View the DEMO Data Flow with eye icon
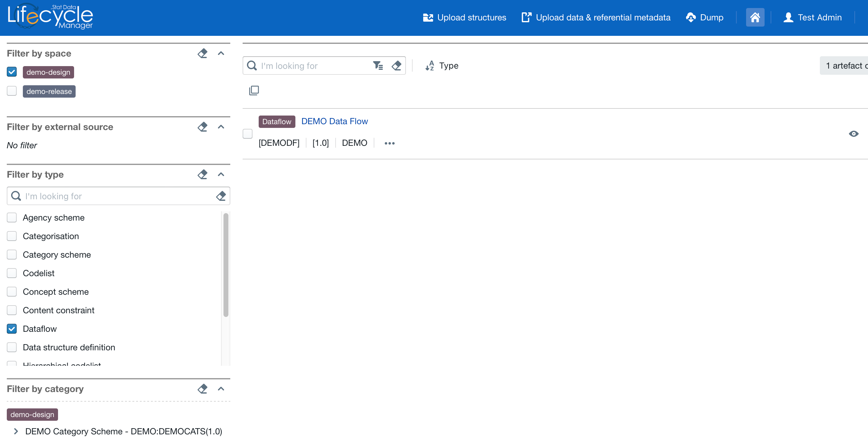Screen dimensions: 868x443 pos(853,133)
